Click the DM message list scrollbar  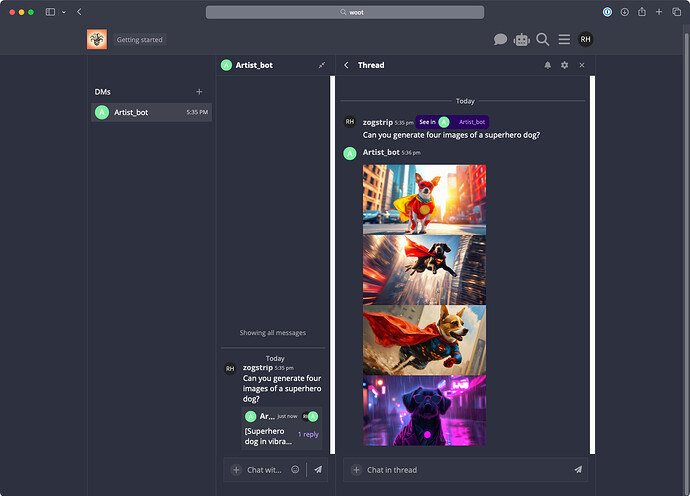[332, 265]
